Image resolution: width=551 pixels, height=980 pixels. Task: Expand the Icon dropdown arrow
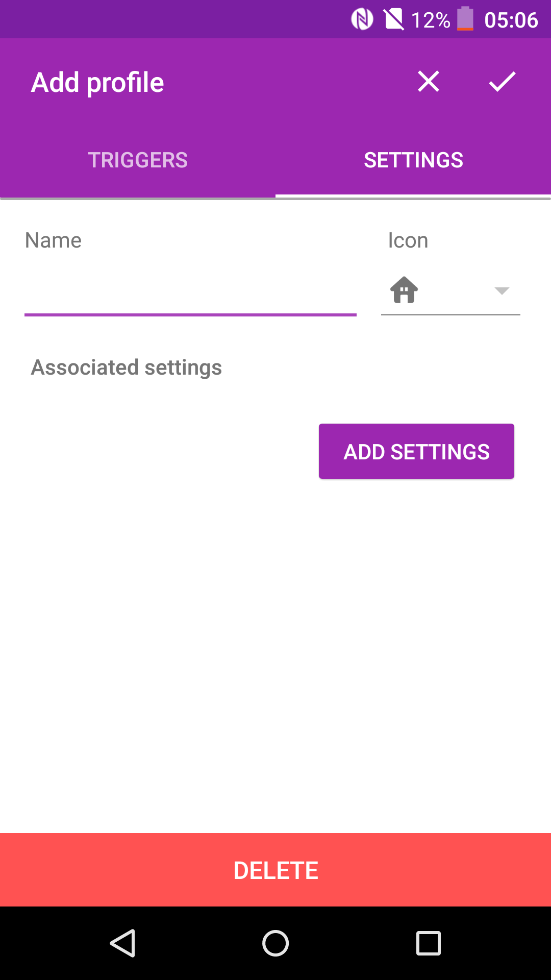pos(502,291)
